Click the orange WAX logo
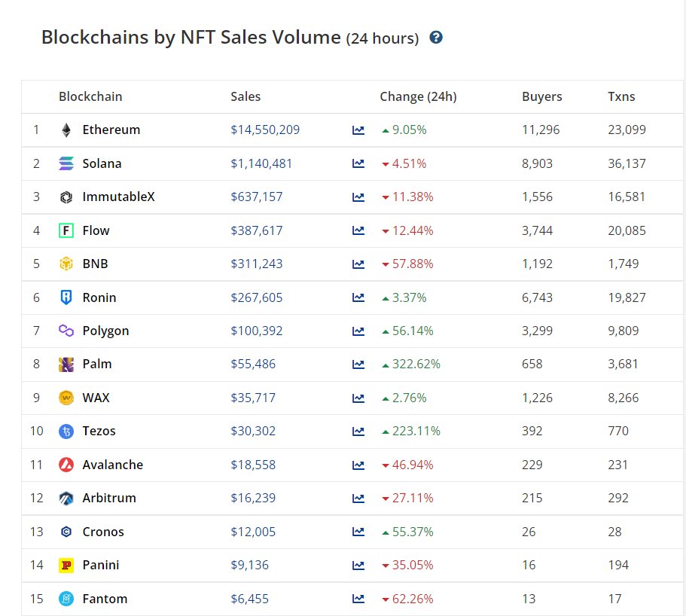 click(66, 398)
